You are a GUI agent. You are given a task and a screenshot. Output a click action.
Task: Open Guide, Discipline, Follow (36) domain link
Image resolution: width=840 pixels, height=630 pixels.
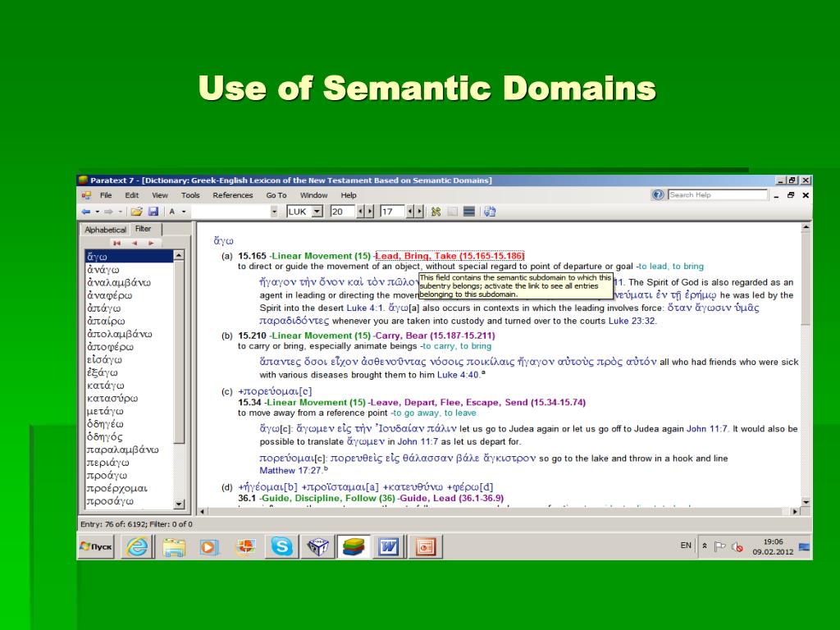pyautogui.click(x=328, y=498)
